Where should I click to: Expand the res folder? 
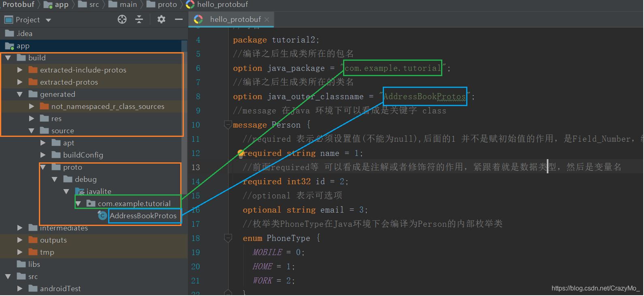click(31, 119)
